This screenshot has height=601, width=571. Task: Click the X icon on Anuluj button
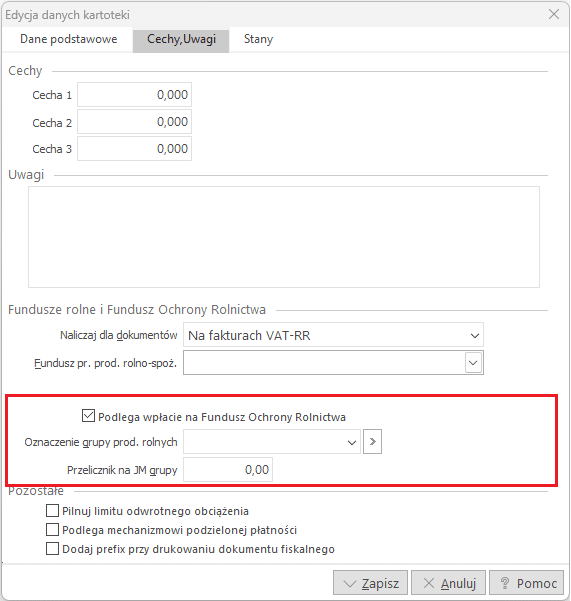pyautogui.click(x=428, y=583)
